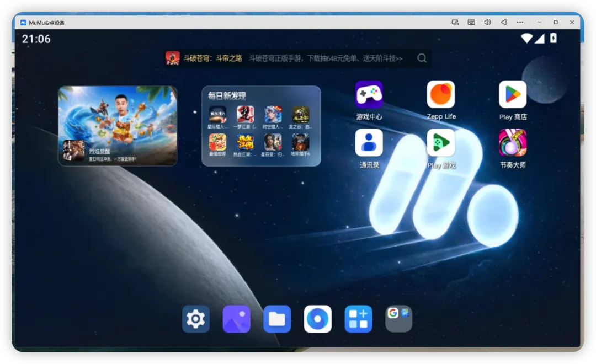Click the battery charging status icon
Image resolution: width=596 pixels, height=364 pixels.
554,38
